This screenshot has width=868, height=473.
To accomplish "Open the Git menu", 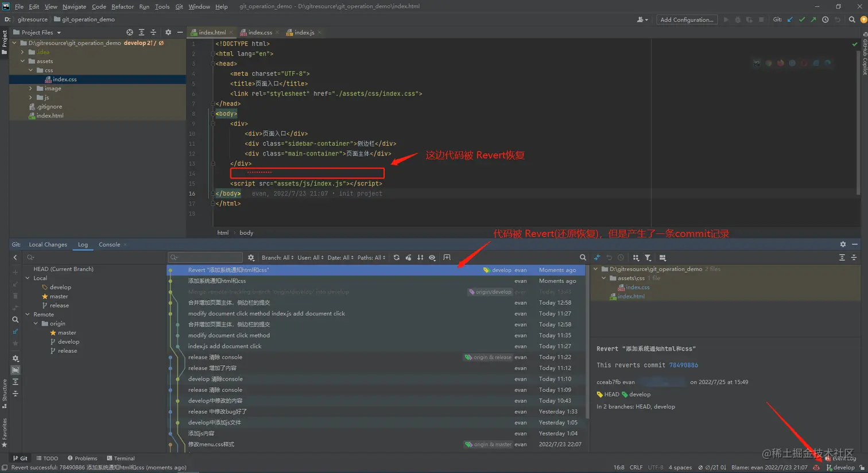I will pyautogui.click(x=179, y=6).
